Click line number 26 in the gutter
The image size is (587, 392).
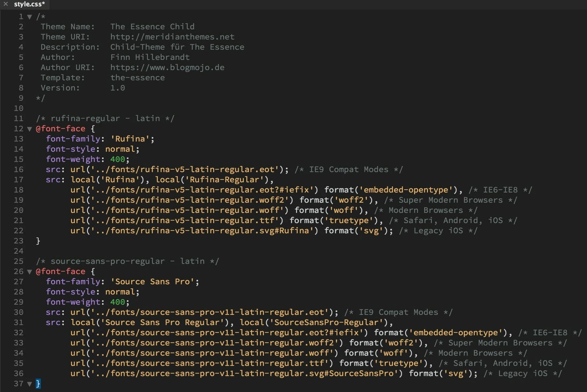coord(18,271)
